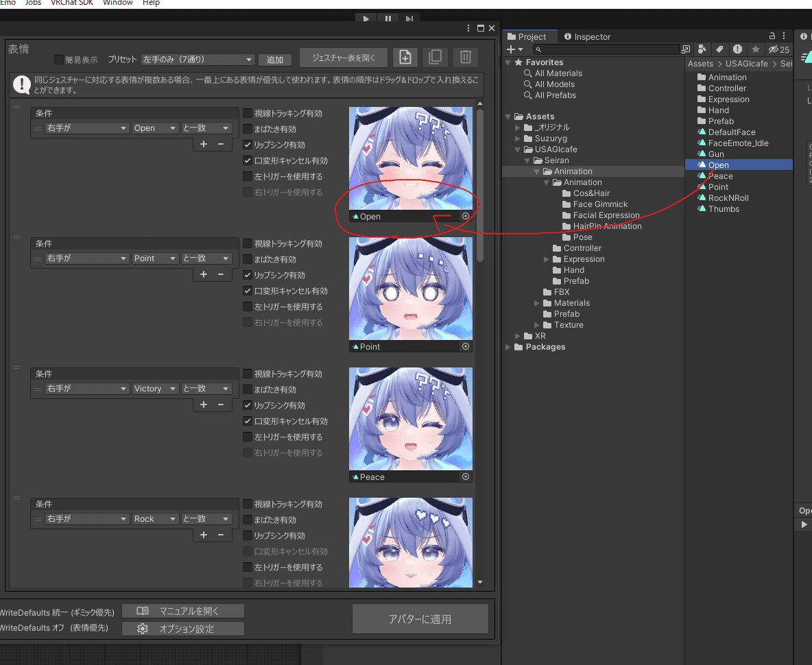The width and height of the screenshot is (812, 665).
Task: Enable 視線トラッキング有効 for the Open expression
Action: (x=248, y=113)
